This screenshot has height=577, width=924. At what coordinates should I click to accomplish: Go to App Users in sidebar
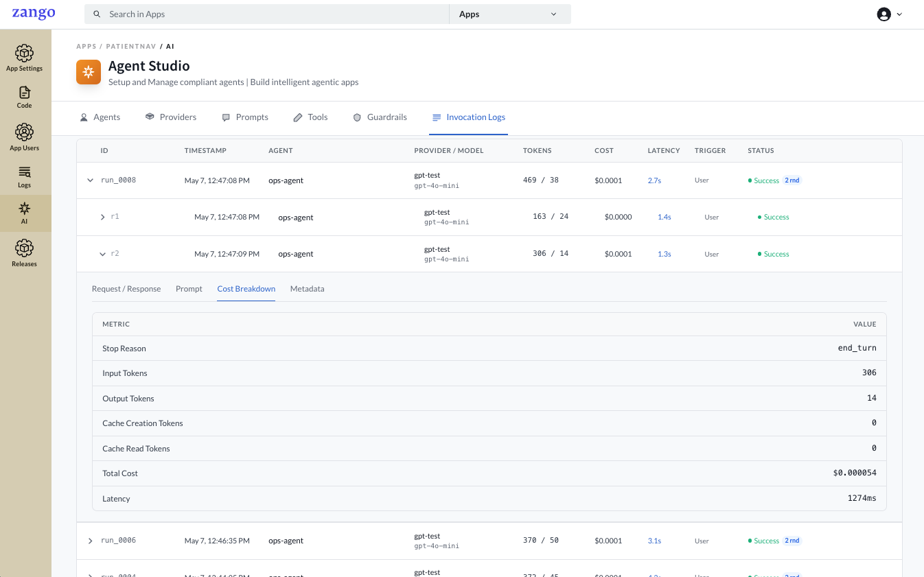(x=25, y=137)
